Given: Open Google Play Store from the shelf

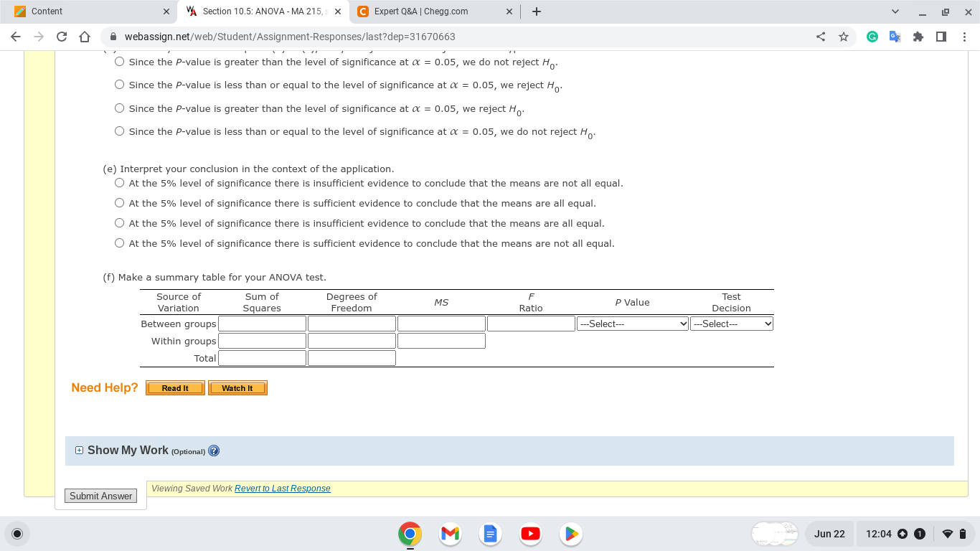Looking at the screenshot, I should [x=571, y=534].
